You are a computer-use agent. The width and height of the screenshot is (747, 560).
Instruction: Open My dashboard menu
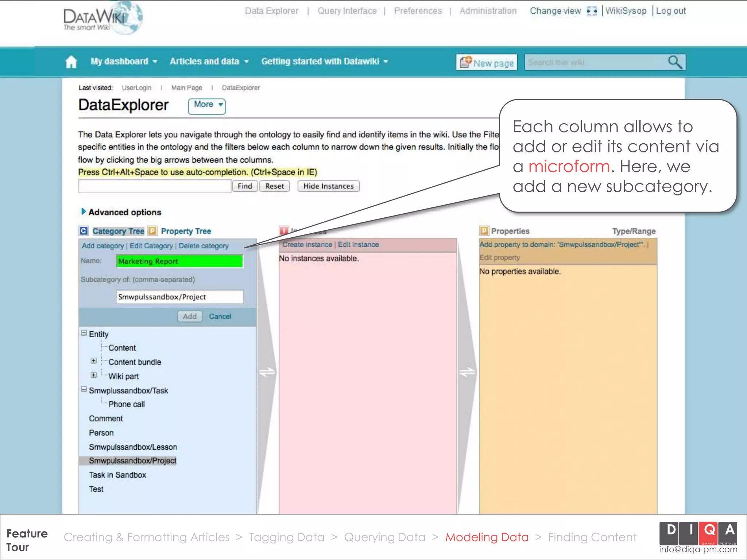pos(124,61)
